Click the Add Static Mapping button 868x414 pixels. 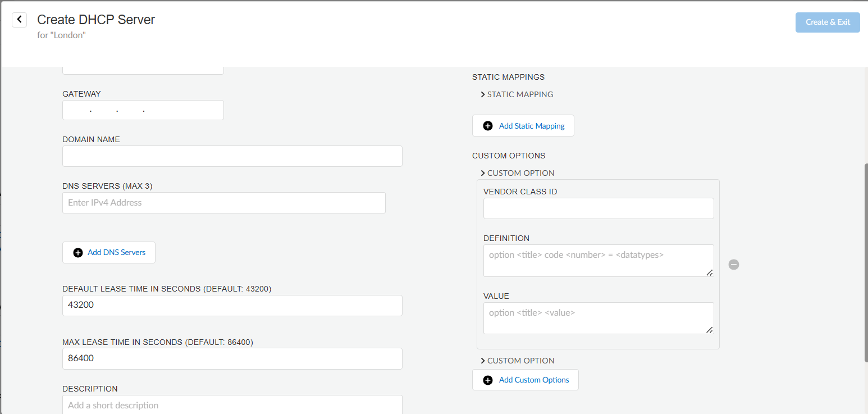[x=531, y=125]
